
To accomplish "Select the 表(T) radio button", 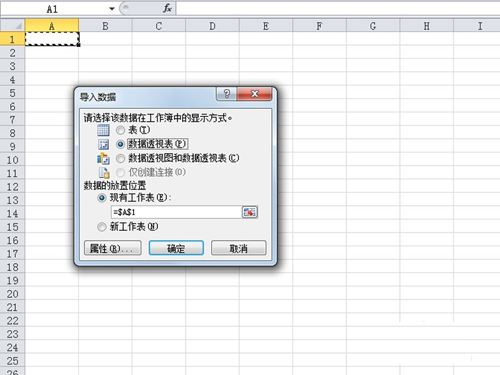I will pyautogui.click(x=120, y=130).
